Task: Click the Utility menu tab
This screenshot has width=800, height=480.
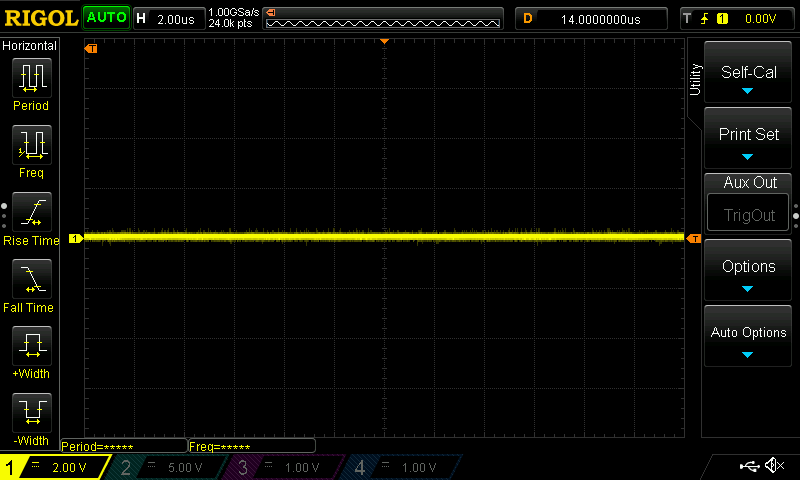Action: (695, 80)
